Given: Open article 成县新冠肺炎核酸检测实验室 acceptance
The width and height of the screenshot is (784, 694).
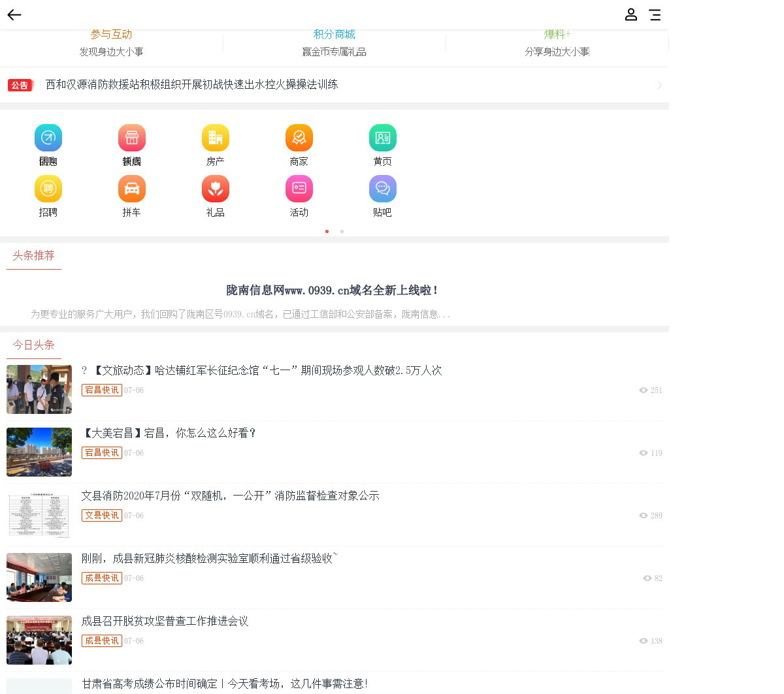Looking at the screenshot, I should pyautogui.click(x=209, y=559).
